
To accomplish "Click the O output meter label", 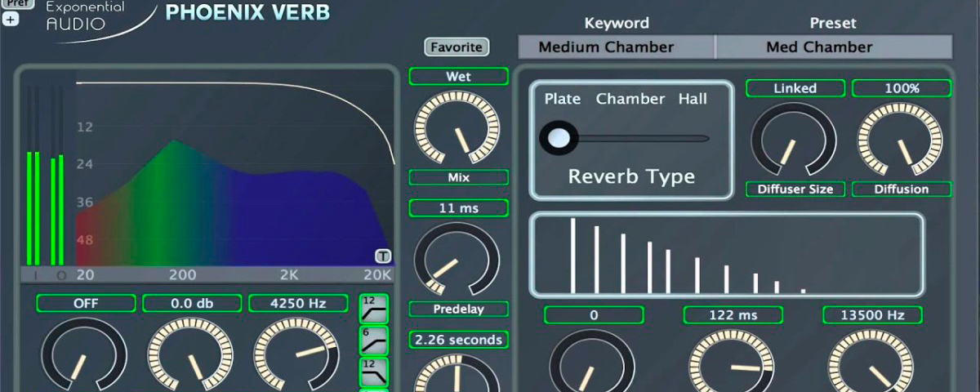I will click(x=61, y=275).
